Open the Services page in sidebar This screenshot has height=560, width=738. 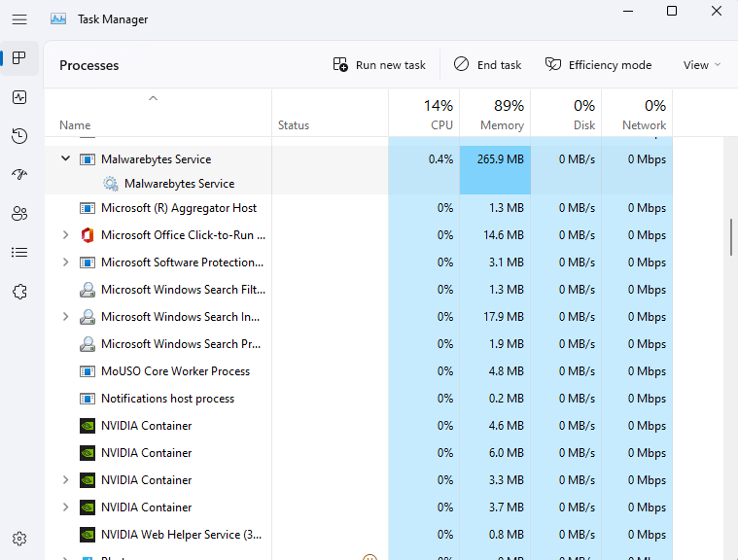pyautogui.click(x=19, y=292)
